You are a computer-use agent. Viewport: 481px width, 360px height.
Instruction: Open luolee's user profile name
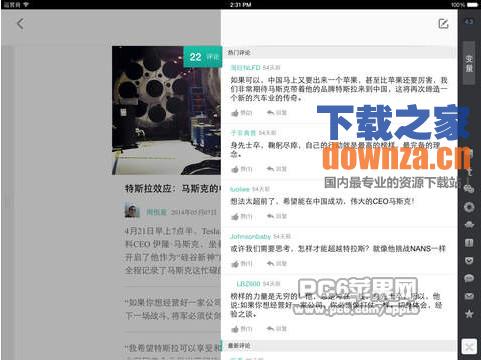[240, 189]
